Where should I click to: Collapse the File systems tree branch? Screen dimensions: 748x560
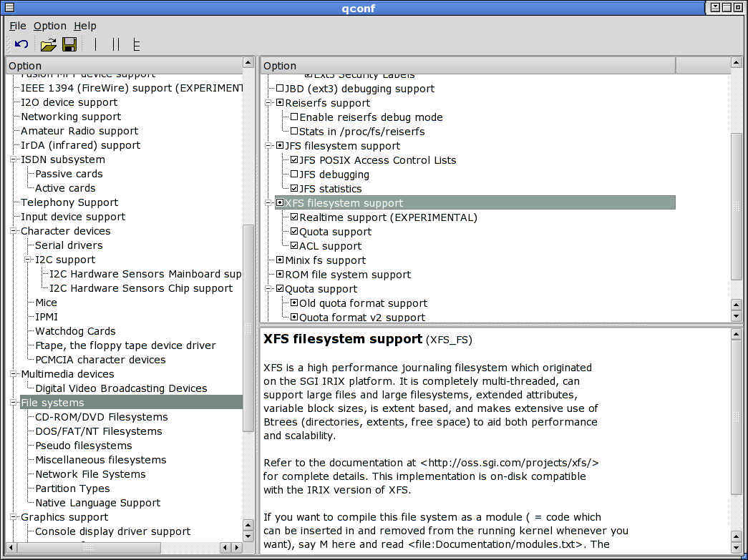14,403
